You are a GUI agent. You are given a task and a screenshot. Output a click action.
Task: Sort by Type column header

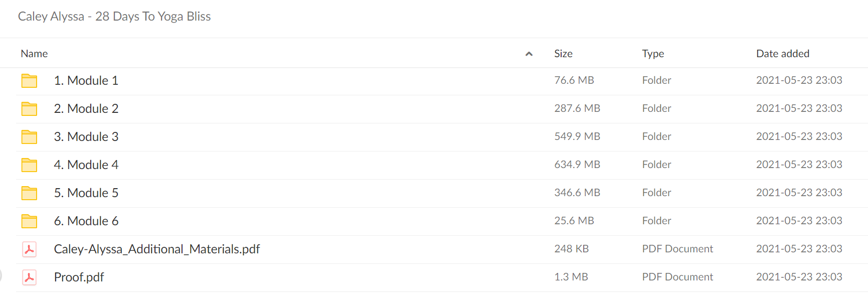[653, 54]
